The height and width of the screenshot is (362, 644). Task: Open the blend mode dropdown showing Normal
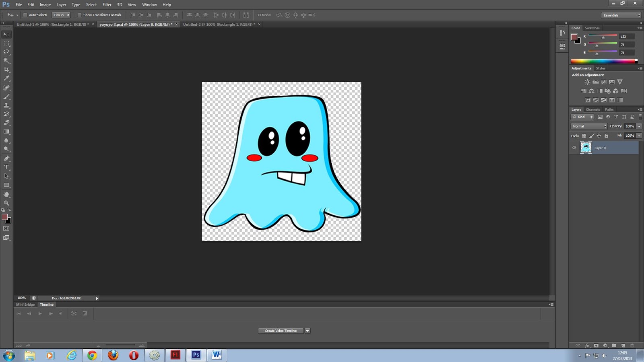click(589, 126)
